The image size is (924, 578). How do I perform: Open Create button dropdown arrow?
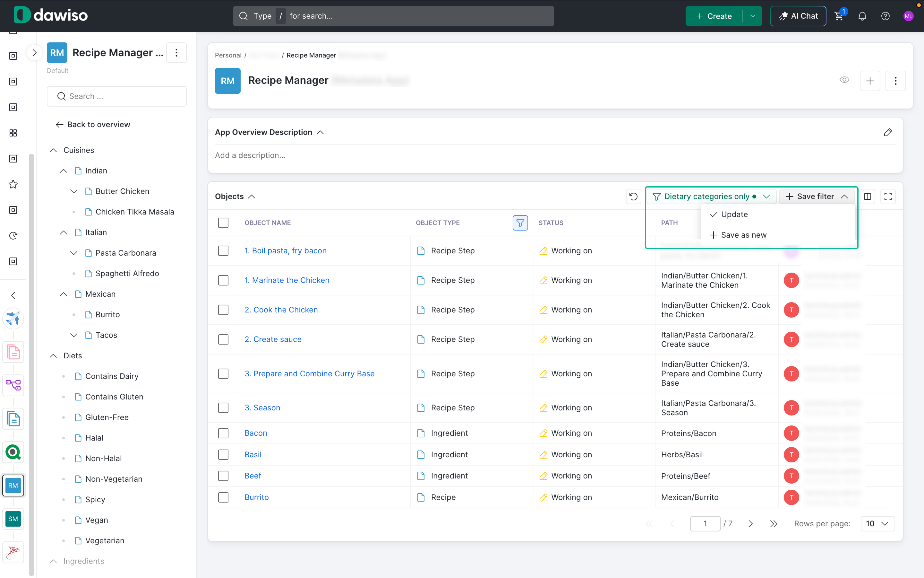(x=752, y=16)
